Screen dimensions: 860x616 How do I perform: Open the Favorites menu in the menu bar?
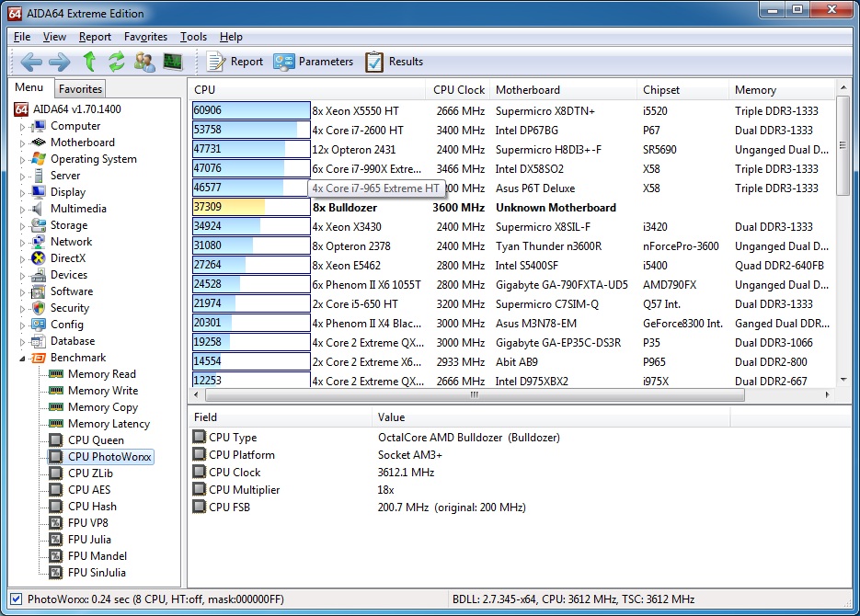tap(145, 37)
